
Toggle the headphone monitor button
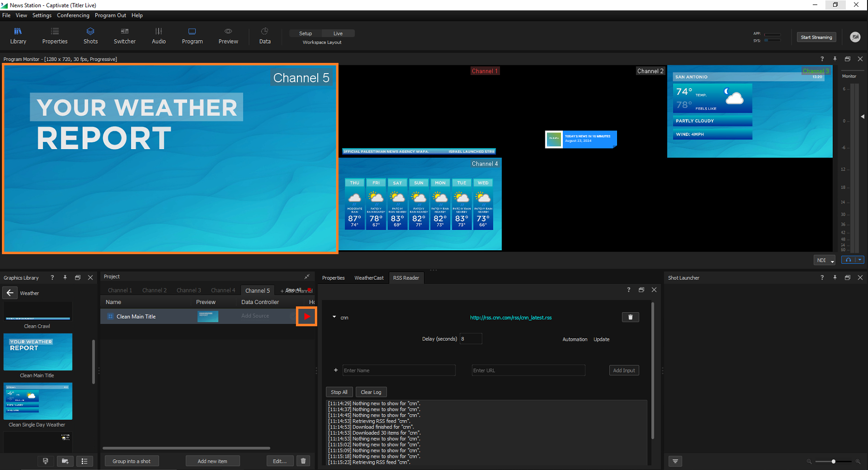coord(848,260)
